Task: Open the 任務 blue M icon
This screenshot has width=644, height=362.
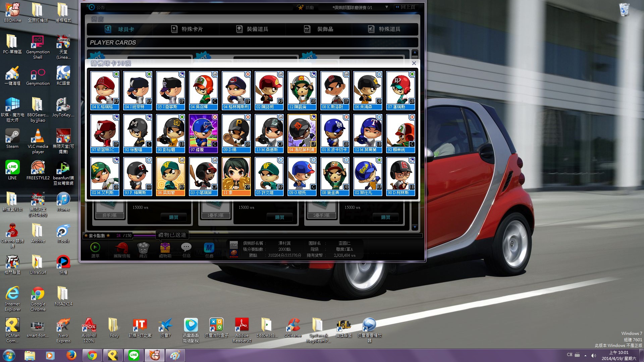Action: (209, 248)
